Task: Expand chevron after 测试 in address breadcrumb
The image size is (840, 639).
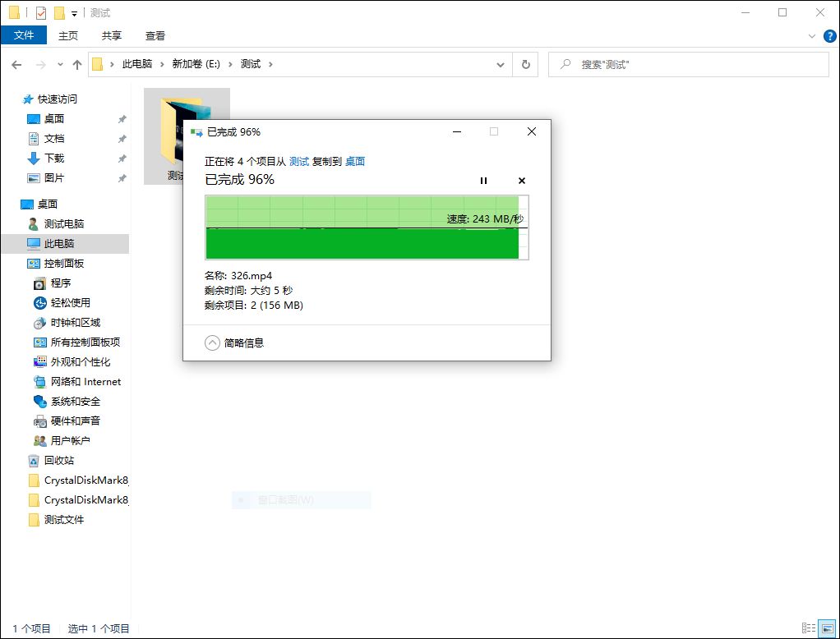Action: [270, 64]
